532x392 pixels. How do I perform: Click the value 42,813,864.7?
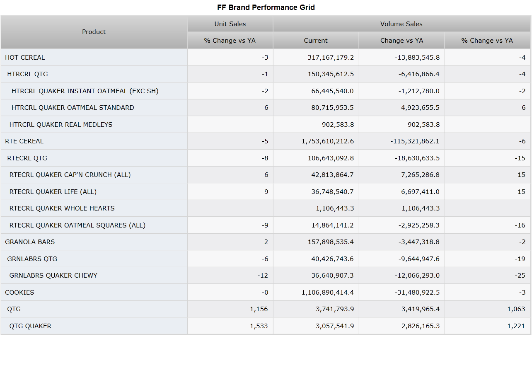(x=333, y=175)
